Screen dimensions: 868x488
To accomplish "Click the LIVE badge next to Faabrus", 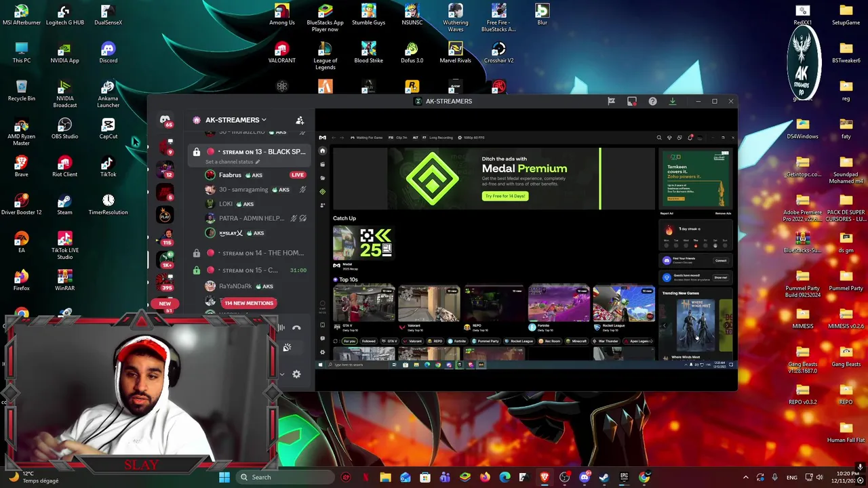I will [x=297, y=175].
